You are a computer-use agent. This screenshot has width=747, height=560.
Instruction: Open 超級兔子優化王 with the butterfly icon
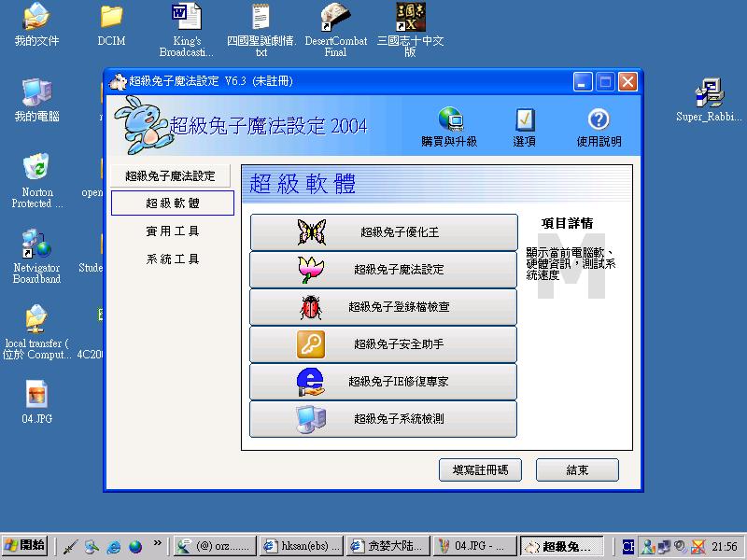pyautogui.click(x=384, y=231)
